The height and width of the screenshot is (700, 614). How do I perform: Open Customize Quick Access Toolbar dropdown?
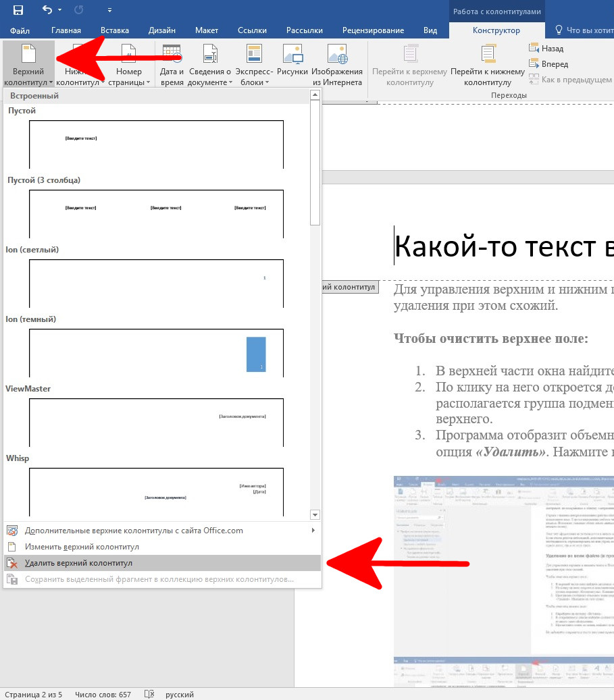point(109,10)
